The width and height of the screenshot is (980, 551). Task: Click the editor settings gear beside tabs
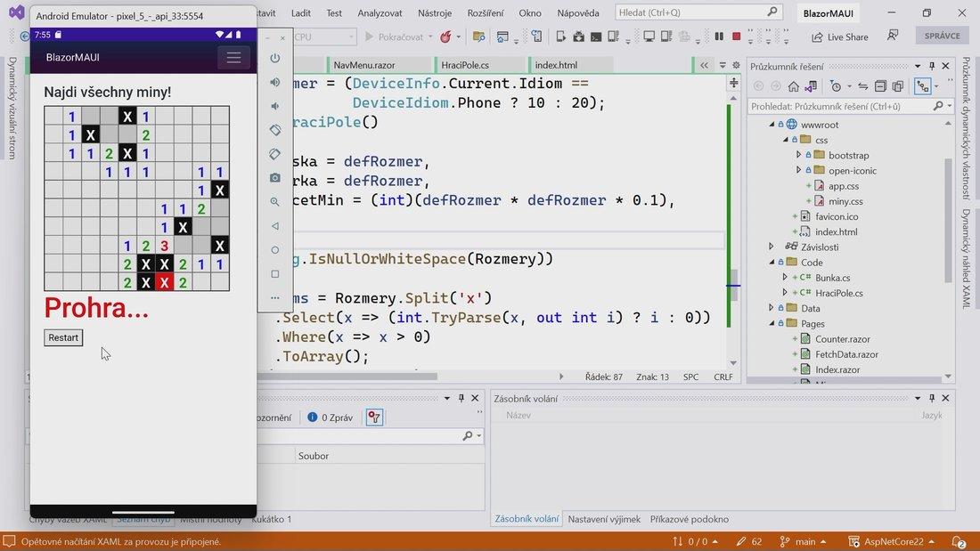[736, 65]
